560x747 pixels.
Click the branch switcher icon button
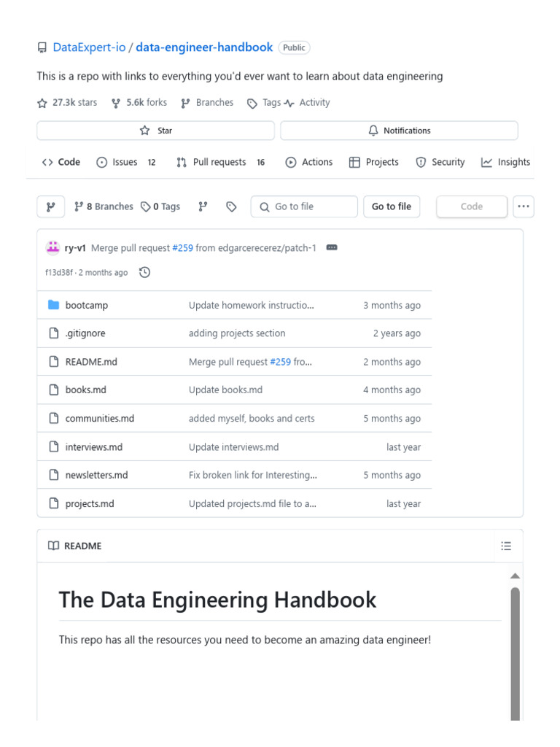[50, 206]
